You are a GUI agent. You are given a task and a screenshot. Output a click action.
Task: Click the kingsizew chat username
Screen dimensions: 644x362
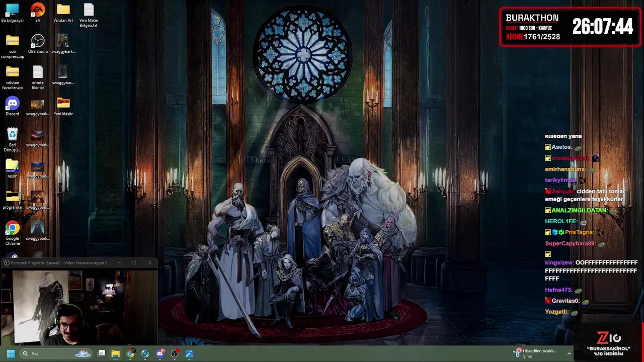tap(559, 263)
